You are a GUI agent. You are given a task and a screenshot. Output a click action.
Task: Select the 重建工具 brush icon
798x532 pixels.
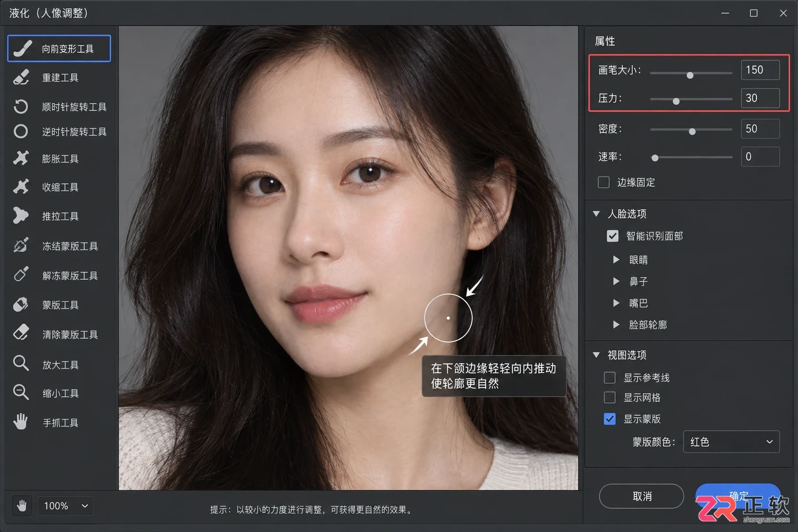[21, 77]
